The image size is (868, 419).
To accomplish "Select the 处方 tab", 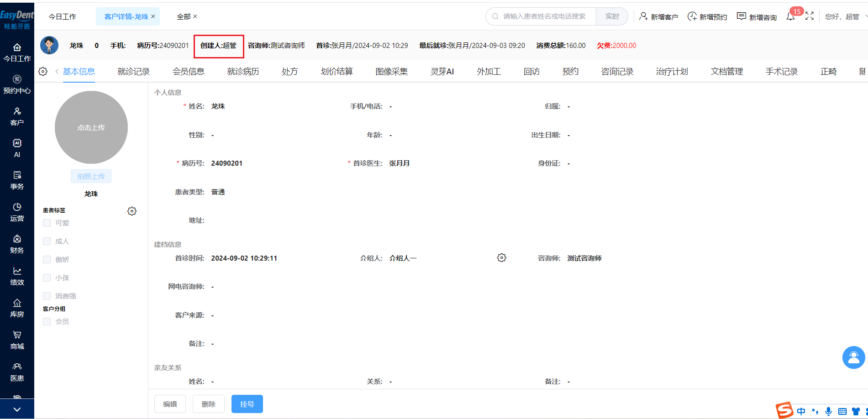I will (289, 72).
